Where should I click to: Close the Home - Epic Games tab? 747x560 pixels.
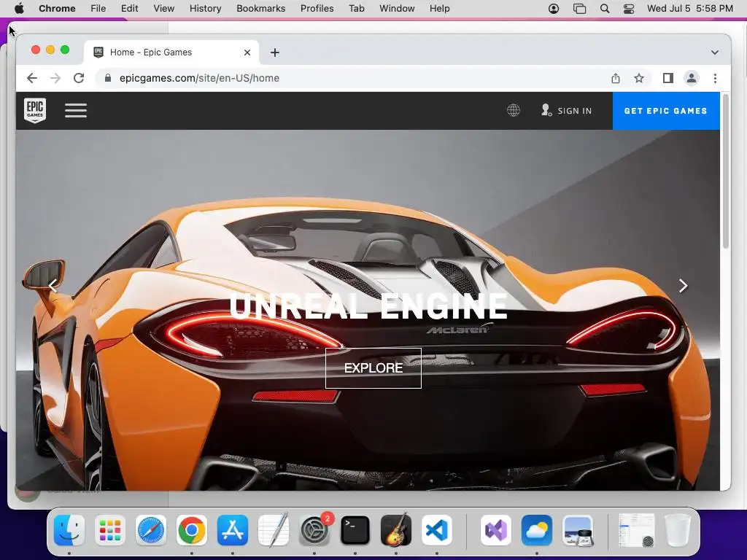click(247, 52)
